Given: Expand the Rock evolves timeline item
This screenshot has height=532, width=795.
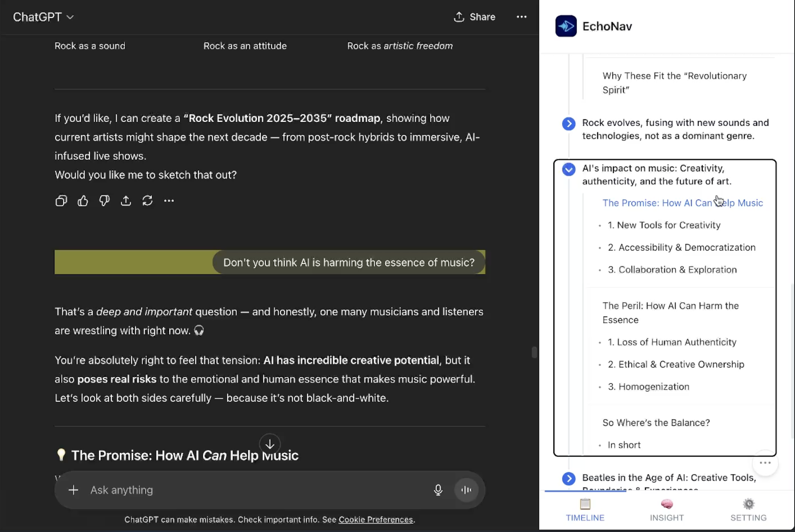Looking at the screenshot, I should pos(569,124).
